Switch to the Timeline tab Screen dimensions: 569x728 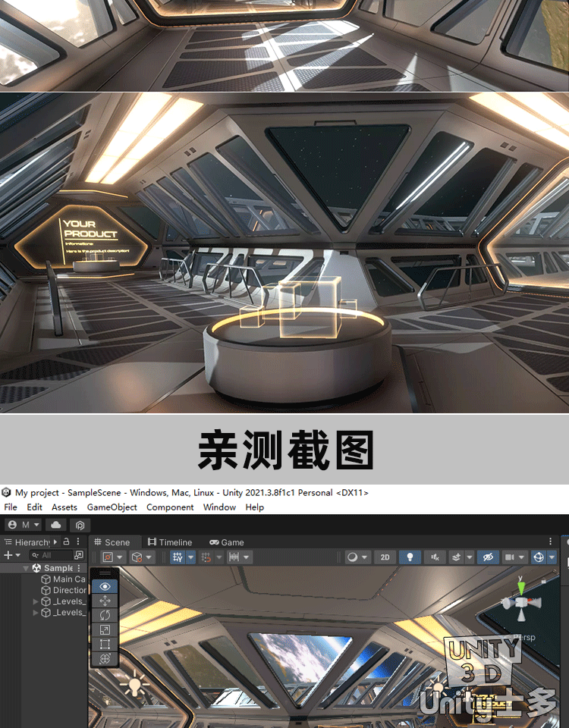pyautogui.click(x=169, y=541)
